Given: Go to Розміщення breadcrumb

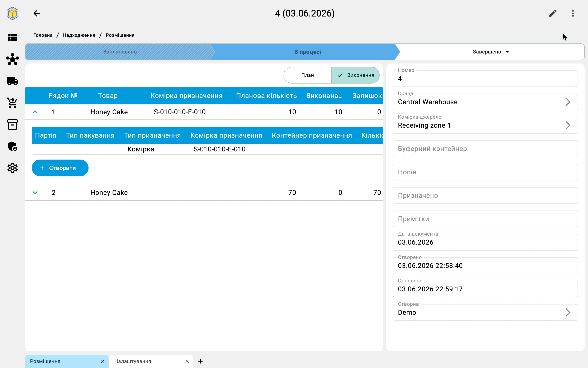Looking at the screenshot, I should click(120, 35).
